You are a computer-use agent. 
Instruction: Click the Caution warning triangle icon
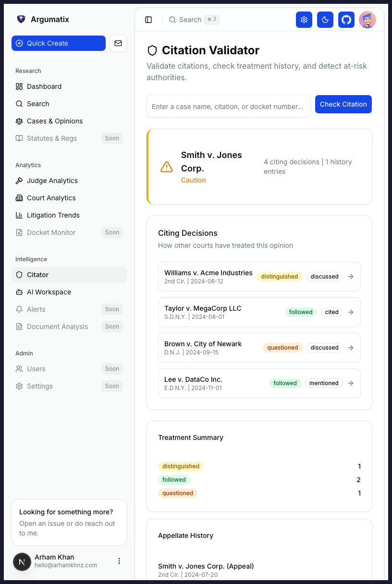pyautogui.click(x=166, y=167)
